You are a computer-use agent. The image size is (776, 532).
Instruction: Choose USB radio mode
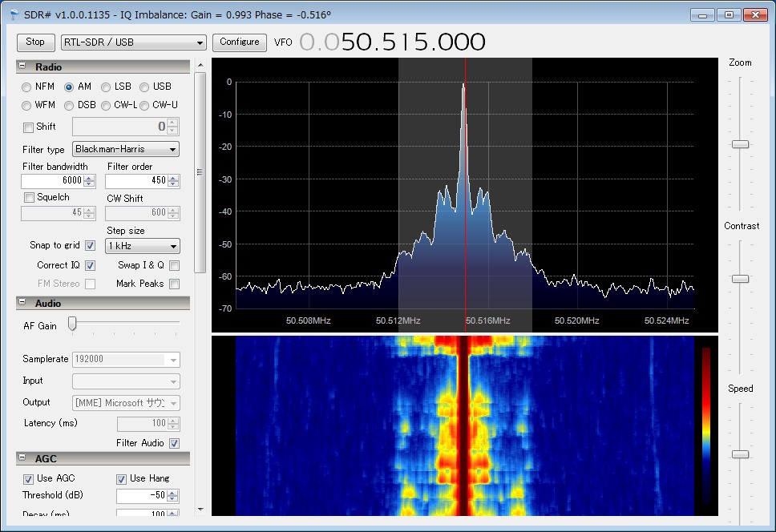pyautogui.click(x=144, y=87)
